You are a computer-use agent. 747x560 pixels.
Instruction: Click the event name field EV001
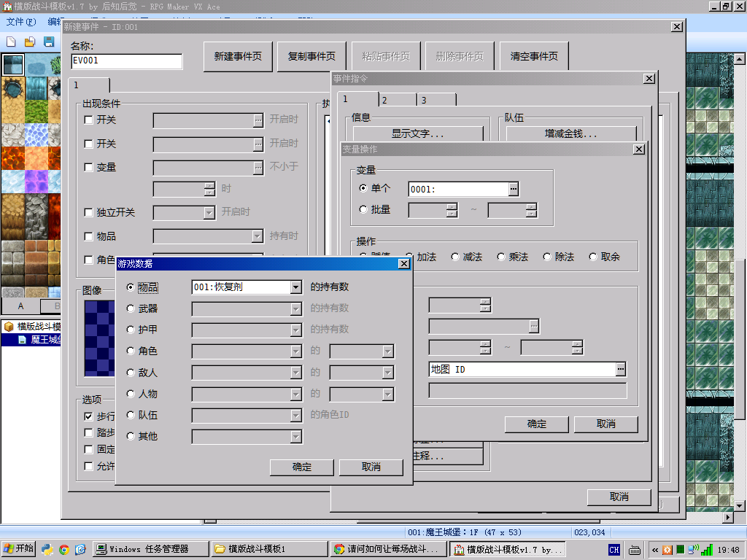coord(127,61)
